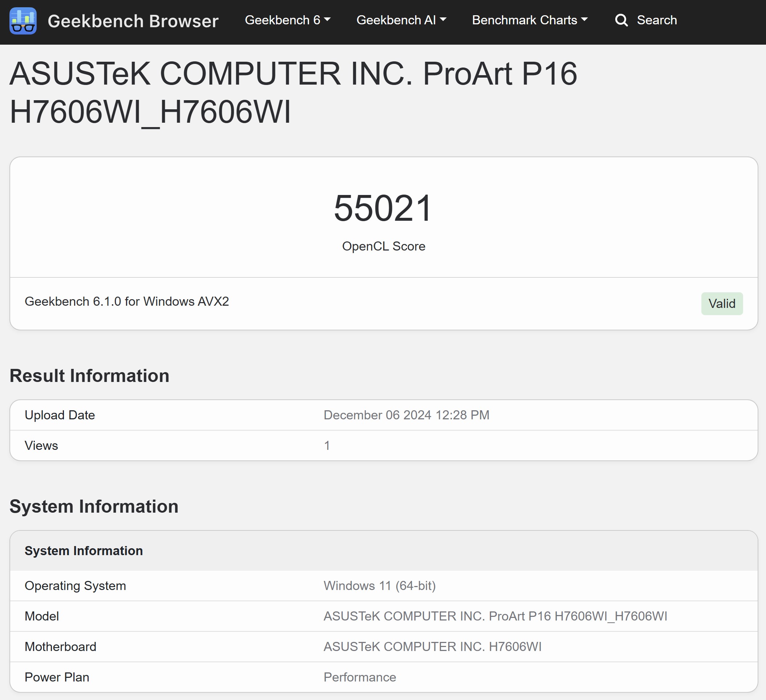This screenshot has width=766, height=700.
Task: Click the large System Information section heading
Action: point(94,506)
